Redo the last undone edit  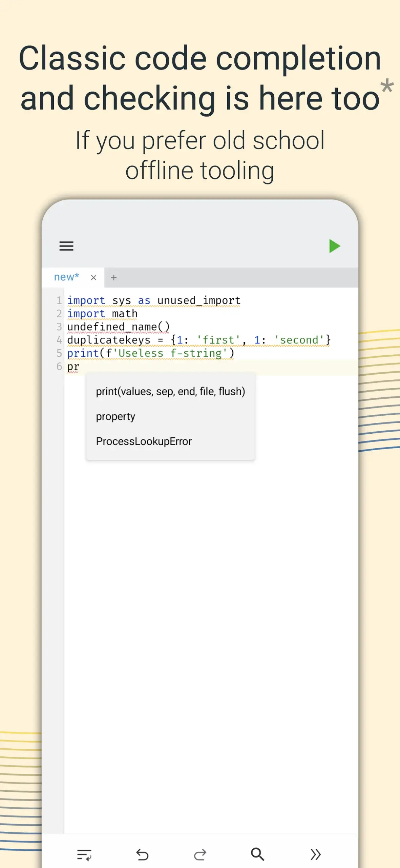click(200, 854)
